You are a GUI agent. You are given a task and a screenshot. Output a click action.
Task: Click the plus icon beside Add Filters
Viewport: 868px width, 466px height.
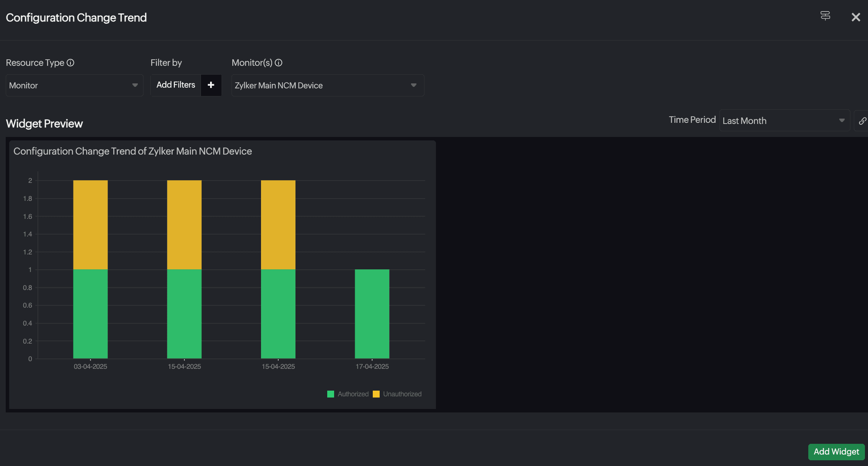[211, 85]
